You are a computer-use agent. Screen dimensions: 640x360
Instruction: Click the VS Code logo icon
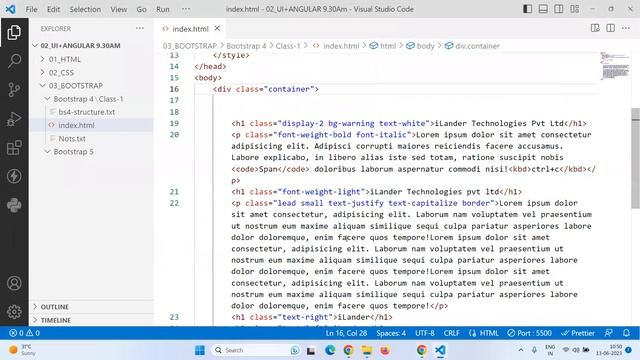coord(10,9)
